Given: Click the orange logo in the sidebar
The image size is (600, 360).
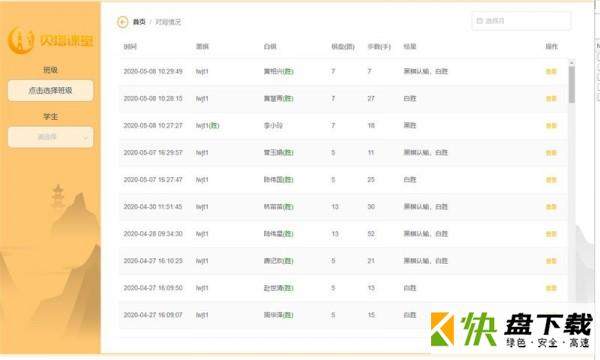Looking at the screenshot, I should click(51, 40).
